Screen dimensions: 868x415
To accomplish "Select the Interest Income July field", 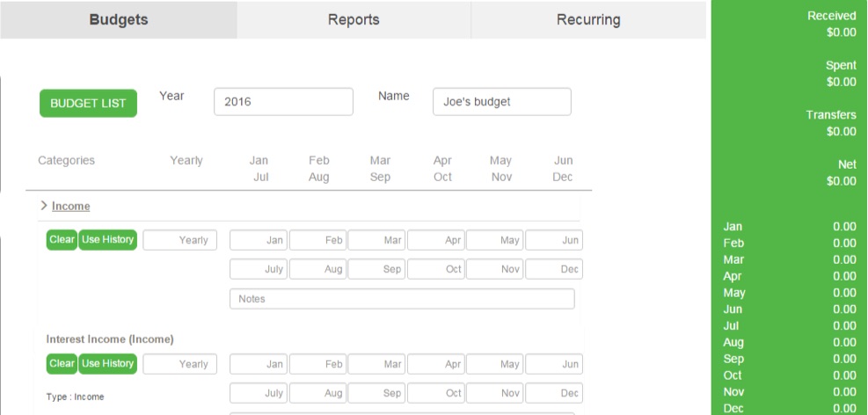I will 259,393.
